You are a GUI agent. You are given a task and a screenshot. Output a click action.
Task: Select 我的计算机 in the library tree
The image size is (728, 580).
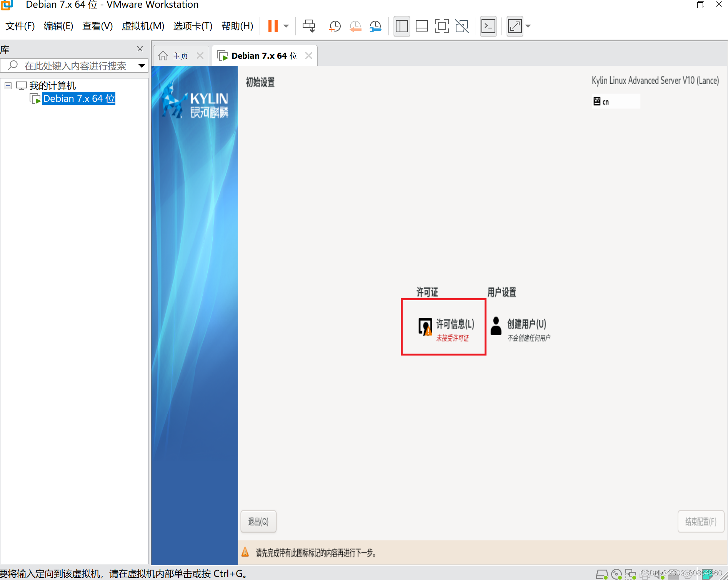tap(53, 85)
